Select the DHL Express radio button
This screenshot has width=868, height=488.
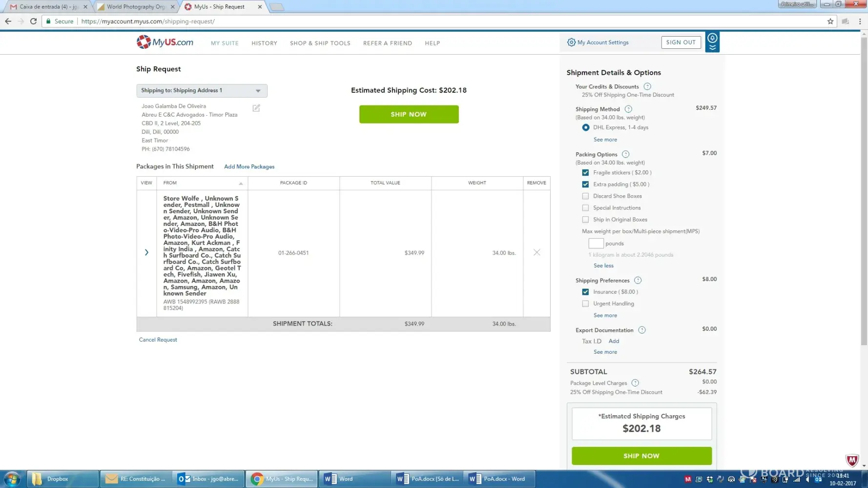pyautogui.click(x=585, y=127)
